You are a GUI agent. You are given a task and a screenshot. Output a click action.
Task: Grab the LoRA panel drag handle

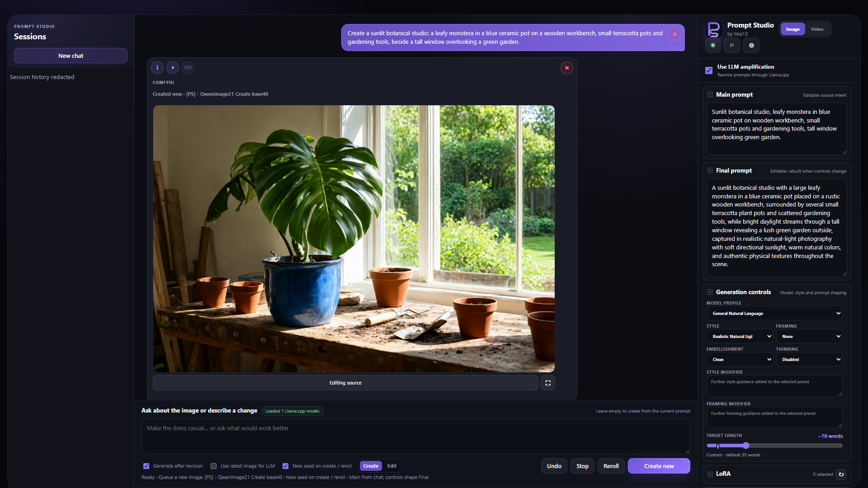click(x=710, y=474)
